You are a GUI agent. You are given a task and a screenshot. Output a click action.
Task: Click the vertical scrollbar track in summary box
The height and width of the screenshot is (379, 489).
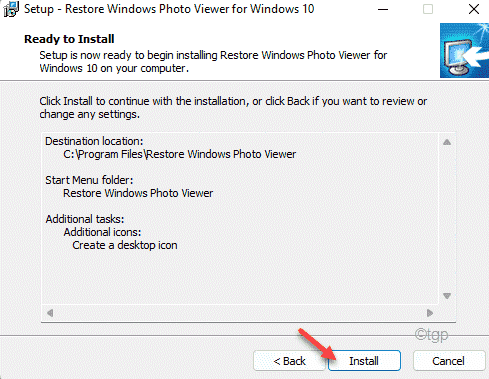click(447, 219)
